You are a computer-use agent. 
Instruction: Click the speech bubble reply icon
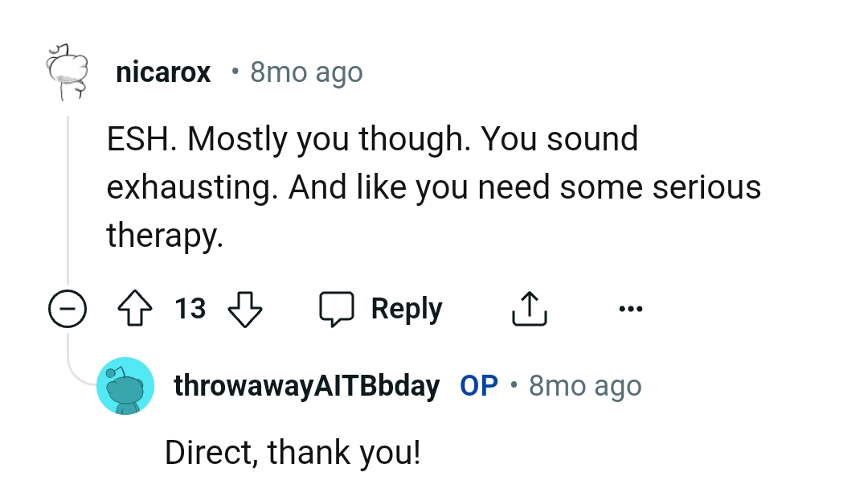pyautogui.click(x=337, y=310)
